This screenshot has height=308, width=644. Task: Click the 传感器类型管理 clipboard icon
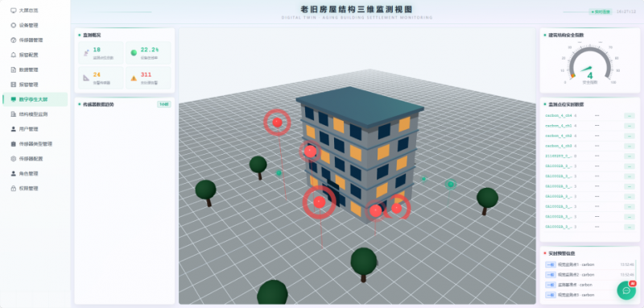[14, 144]
